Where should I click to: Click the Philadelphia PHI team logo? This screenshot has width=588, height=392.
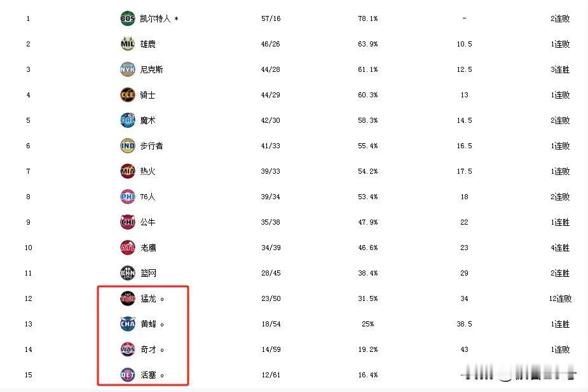128,197
